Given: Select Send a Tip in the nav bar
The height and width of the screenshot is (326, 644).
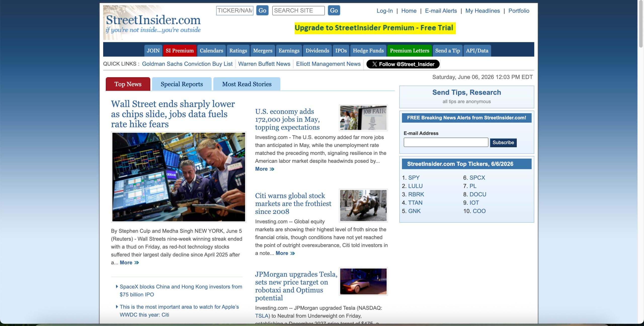Looking at the screenshot, I should click(448, 51).
